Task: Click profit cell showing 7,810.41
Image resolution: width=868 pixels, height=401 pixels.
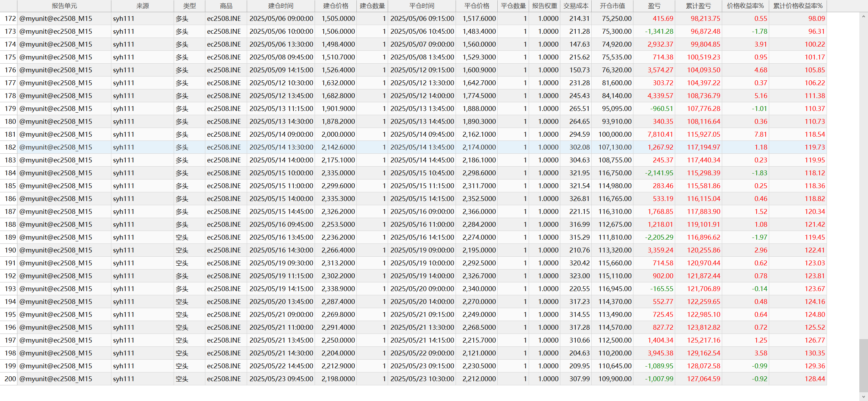Action: (660, 134)
